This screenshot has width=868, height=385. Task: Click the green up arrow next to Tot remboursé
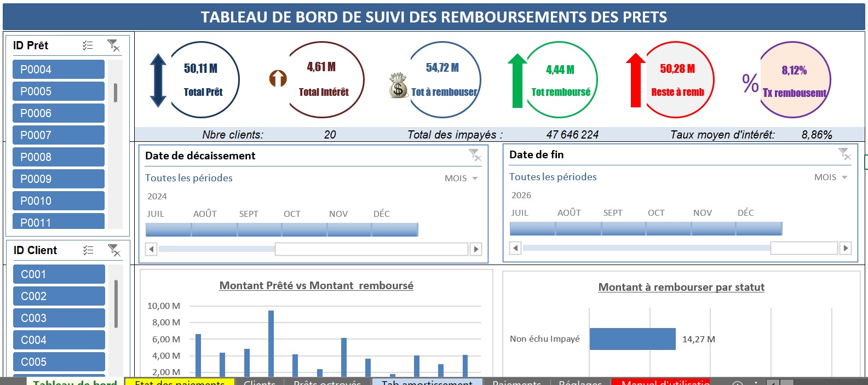click(517, 81)
